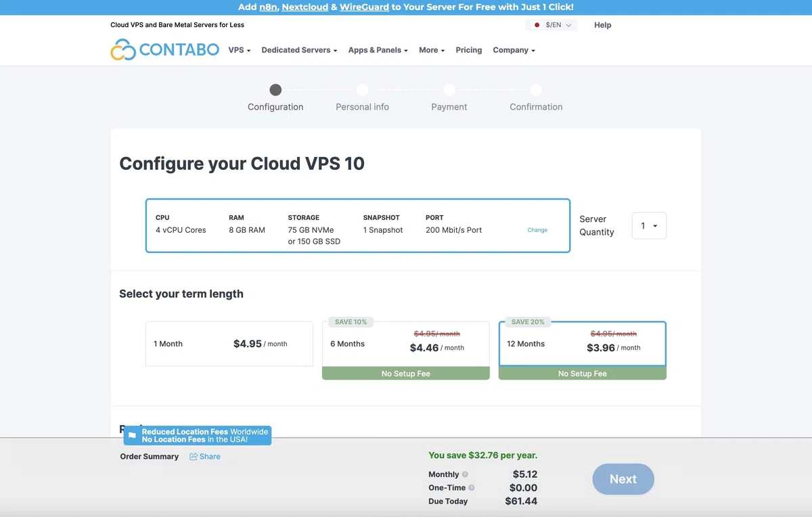The width and height of the screenshot is (812, 517).
Task: Click the '75 GB NVMe' storage text
Action: pyautogui.click(x=311, y=230)
